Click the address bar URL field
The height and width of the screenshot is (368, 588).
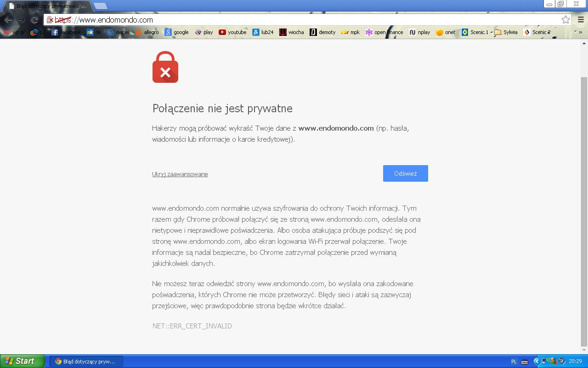[x=299, y=20]
